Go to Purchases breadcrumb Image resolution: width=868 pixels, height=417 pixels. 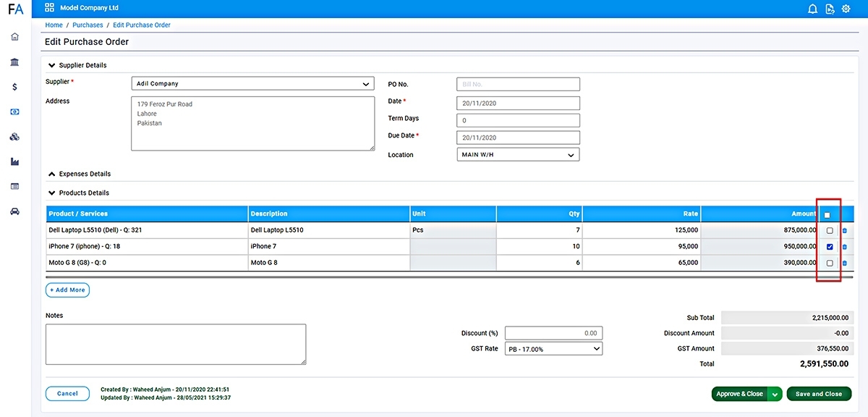click(88, 25)
